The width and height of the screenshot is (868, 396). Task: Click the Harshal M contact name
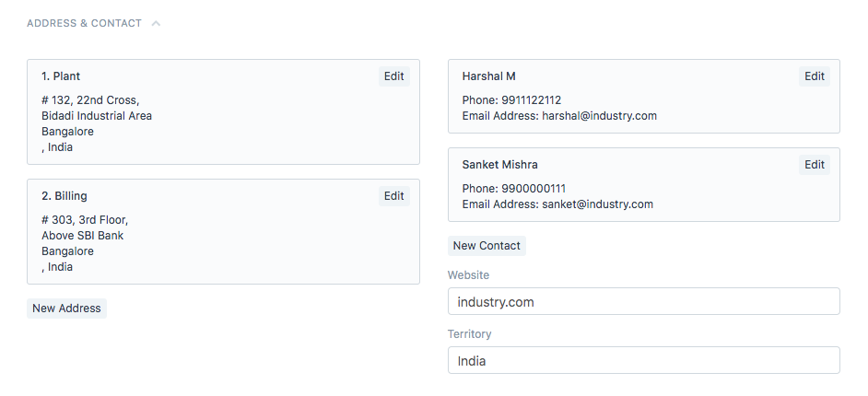pos(488,76)
